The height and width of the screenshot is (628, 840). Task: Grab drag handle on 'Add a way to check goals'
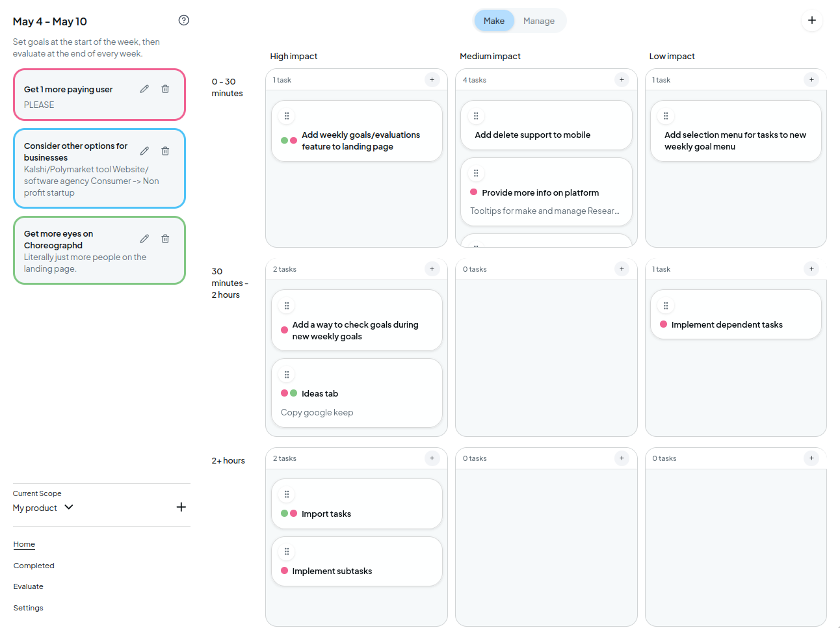287,306
